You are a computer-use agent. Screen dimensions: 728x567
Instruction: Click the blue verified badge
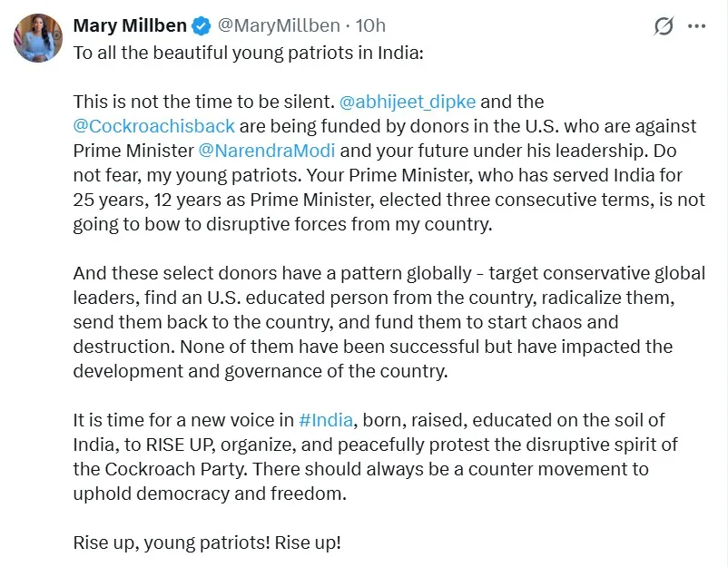pyautogui.click(x=202, y=25)
